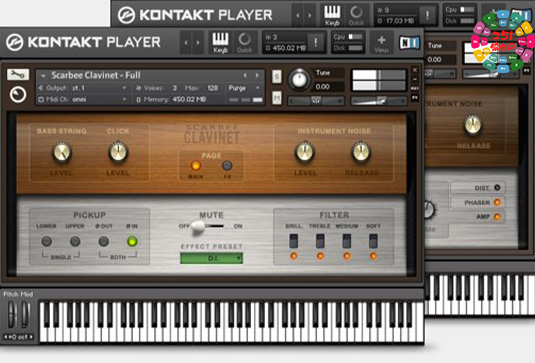Open the View plus icon in front window
Viewport: 535px width, 363px height.
(381, 43)
